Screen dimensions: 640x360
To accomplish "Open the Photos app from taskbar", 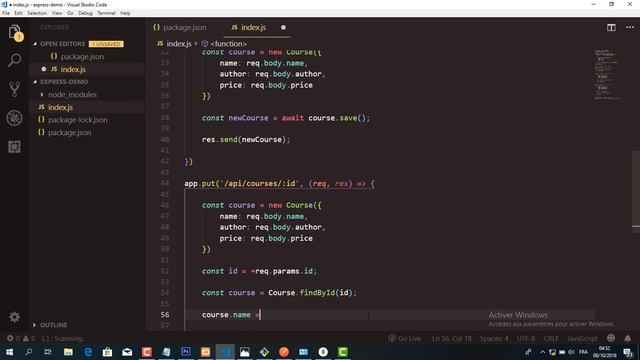I will (x=244, y=352).
